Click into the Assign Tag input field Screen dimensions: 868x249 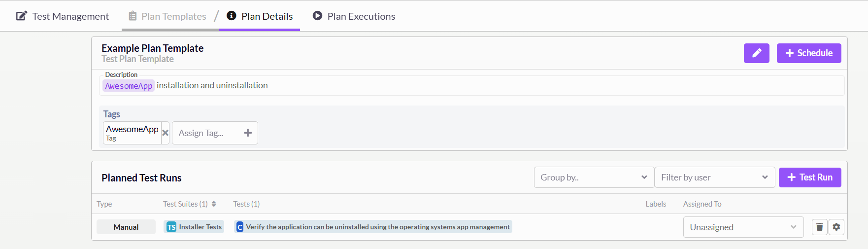coord(207,133)
